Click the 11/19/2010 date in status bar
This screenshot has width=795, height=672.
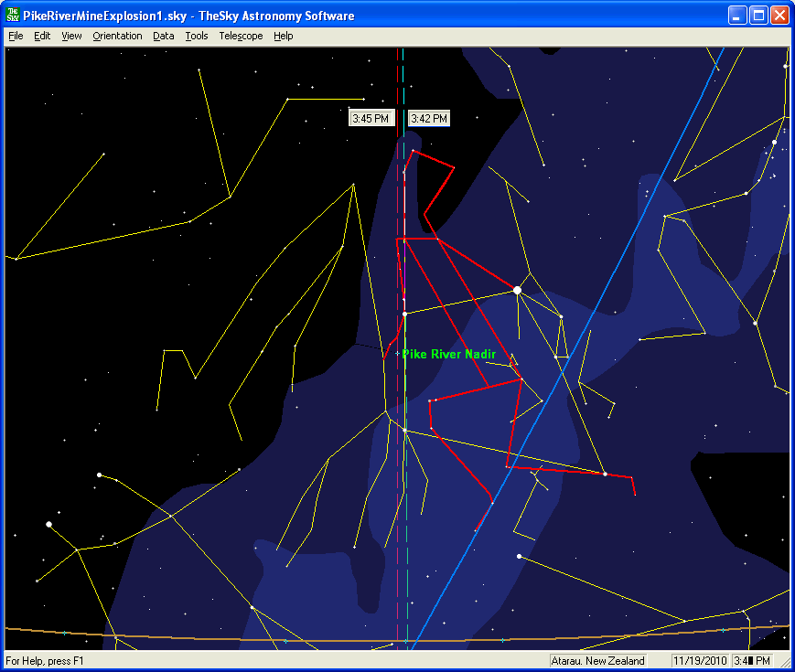pos(699,660)
